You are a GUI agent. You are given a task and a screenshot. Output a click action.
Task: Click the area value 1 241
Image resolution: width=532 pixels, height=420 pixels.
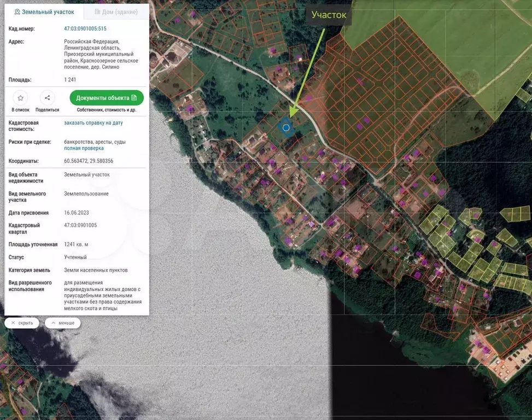pos(70,80)
